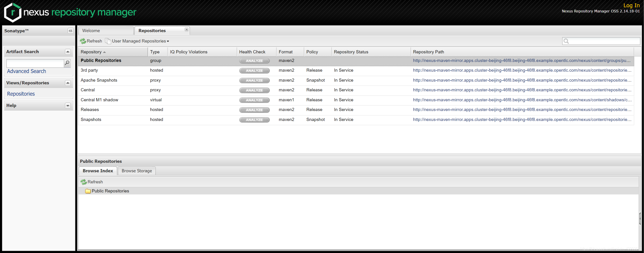Close the Repositories tab
Screen dimensions: 644x253
187,29
